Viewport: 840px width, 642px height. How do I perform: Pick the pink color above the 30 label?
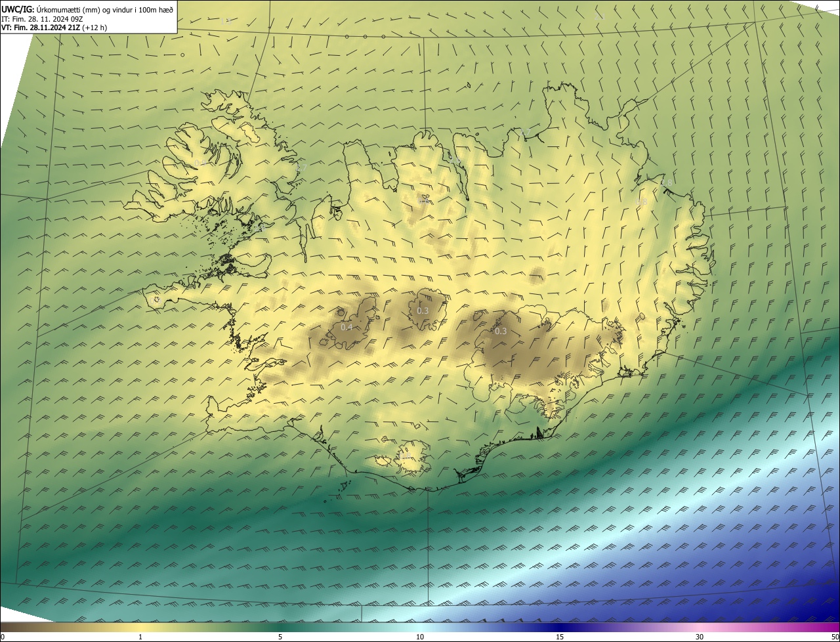[x=700, y=627]
